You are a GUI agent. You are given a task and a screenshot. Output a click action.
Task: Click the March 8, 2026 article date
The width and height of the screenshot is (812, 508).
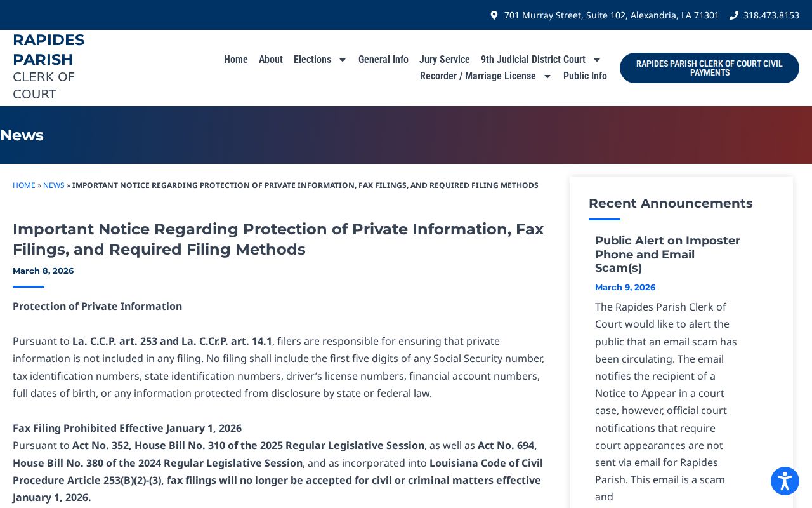click(43, 271)
